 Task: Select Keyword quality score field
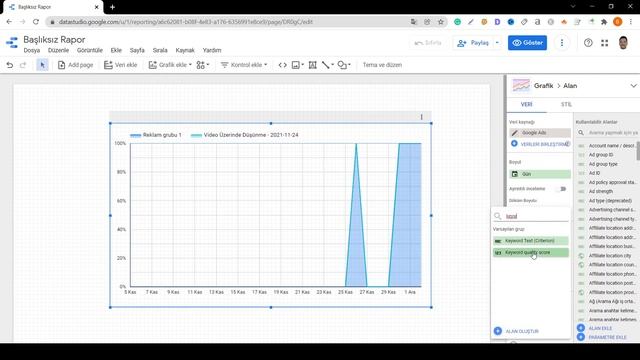tap(530, 253)
